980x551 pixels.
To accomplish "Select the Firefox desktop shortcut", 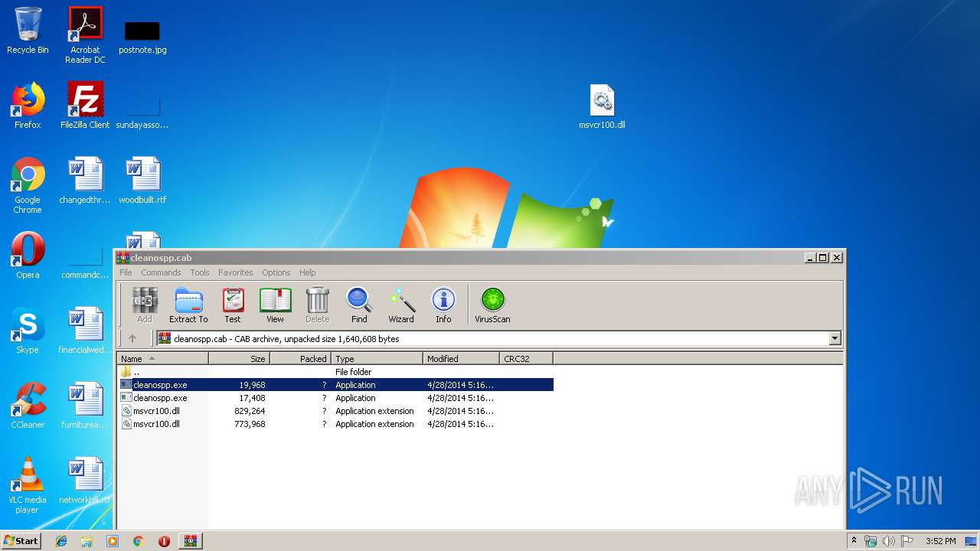I will tap(28, 106).
